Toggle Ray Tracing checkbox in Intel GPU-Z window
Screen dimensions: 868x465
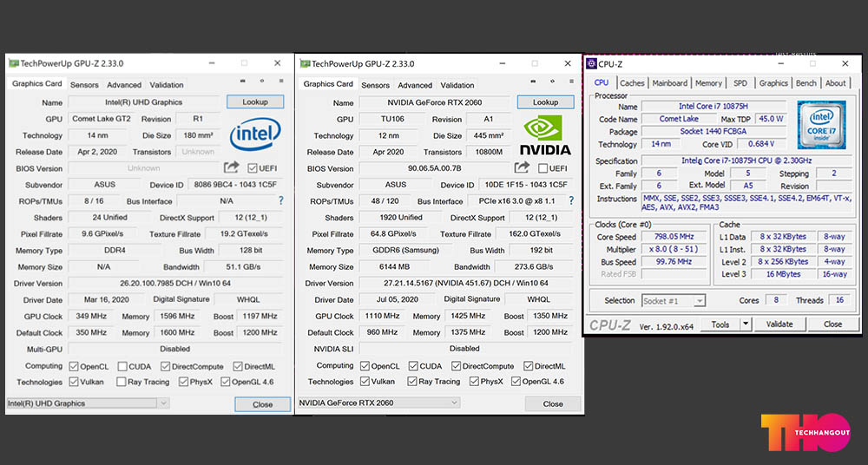pos(122,382)
